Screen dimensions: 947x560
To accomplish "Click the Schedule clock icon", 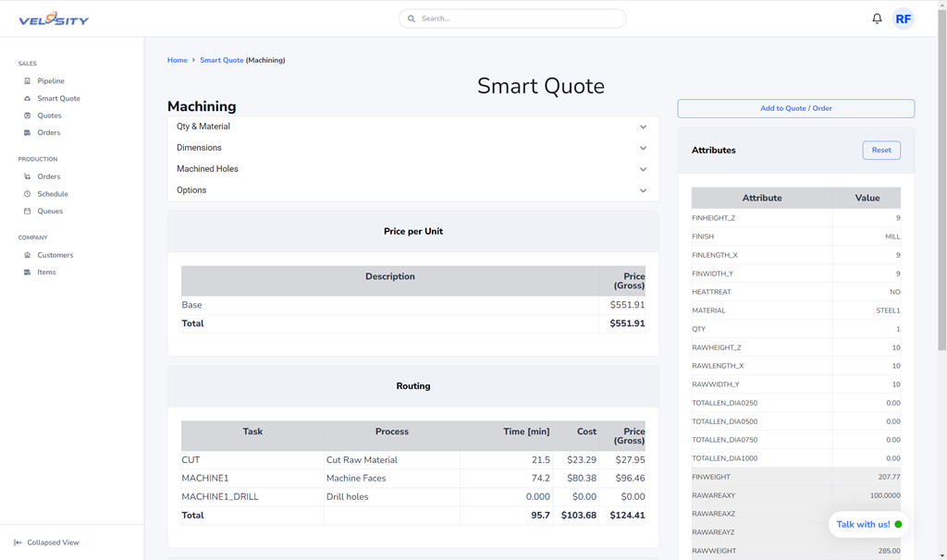I will point(27,194).
